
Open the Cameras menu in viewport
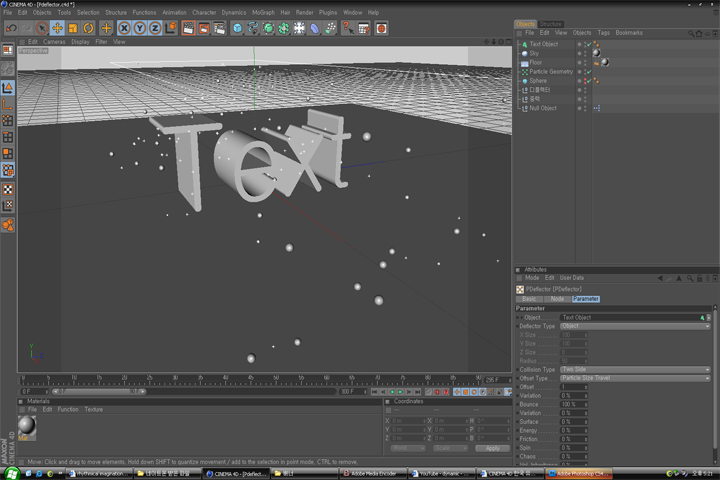pos(54,42)
